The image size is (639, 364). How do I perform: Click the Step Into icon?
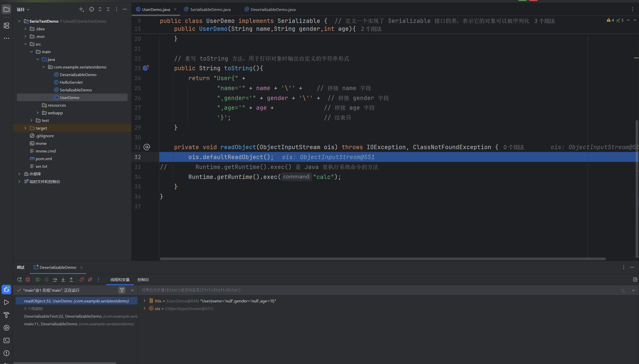pos(63,279)
